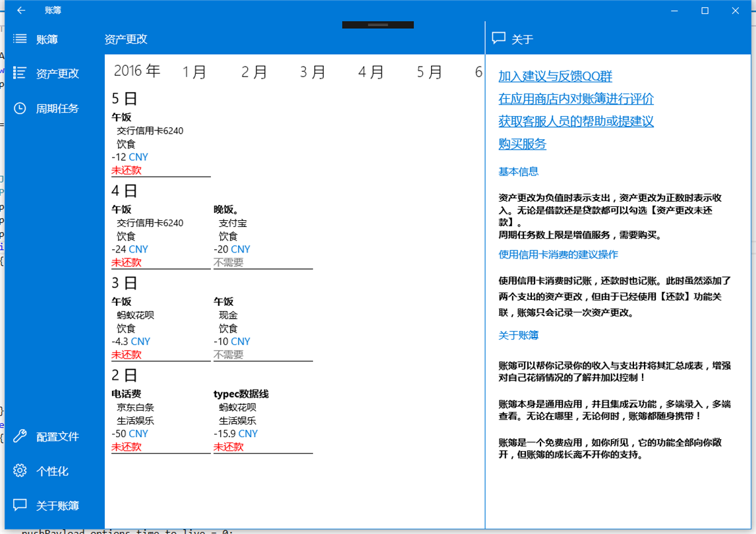The height and width of the screenshot is (534, 756).
Task: Click the dark drag handle at top center
Action: (378, 24)
